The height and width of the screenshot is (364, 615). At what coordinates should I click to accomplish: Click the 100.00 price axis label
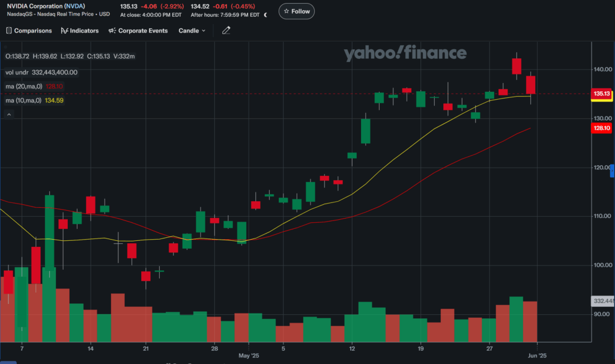pos(602,265)
